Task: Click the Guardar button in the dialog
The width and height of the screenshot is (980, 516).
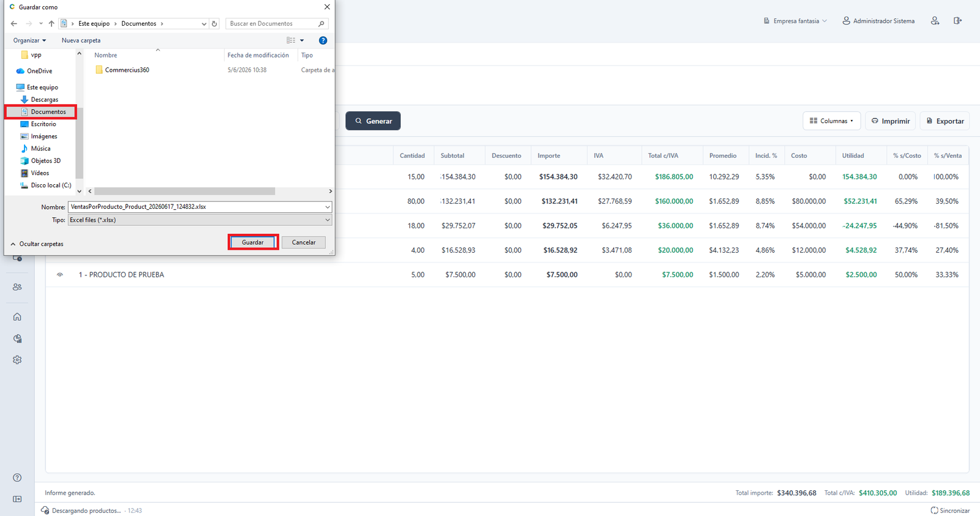Action: click(x=253, y=242)
